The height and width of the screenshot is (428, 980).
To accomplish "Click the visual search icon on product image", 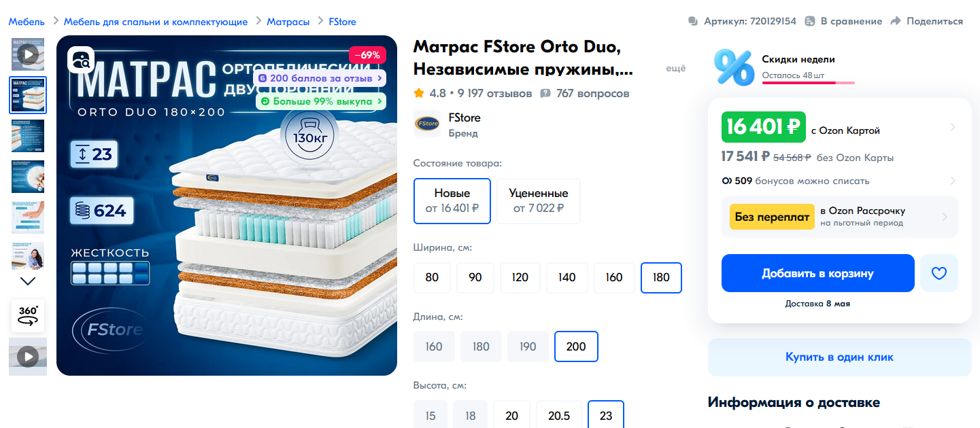I will 81,60.
